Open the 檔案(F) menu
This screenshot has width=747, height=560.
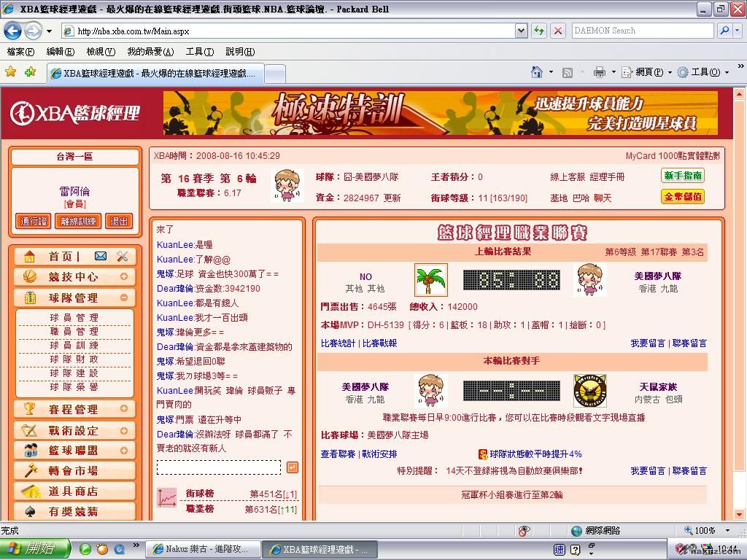(x=21, y=52)
